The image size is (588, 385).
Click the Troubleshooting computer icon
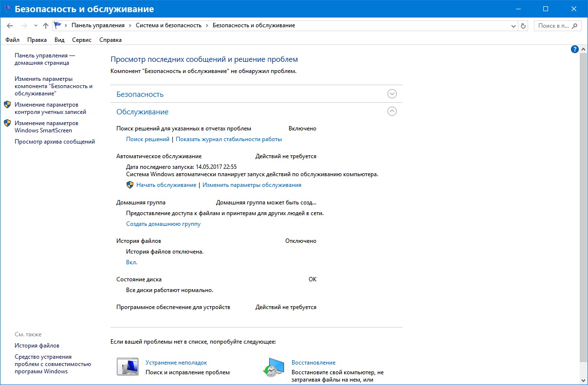tap(127, 367)
